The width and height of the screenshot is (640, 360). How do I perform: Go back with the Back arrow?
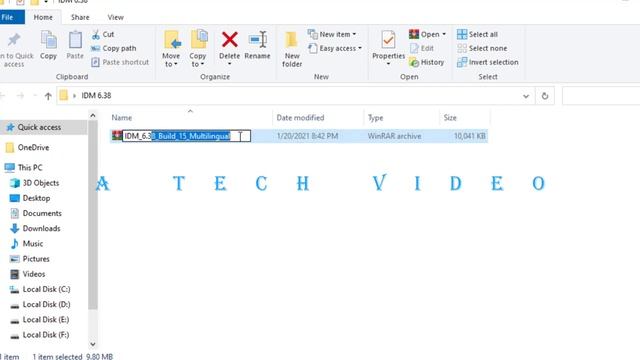point(2,96)
